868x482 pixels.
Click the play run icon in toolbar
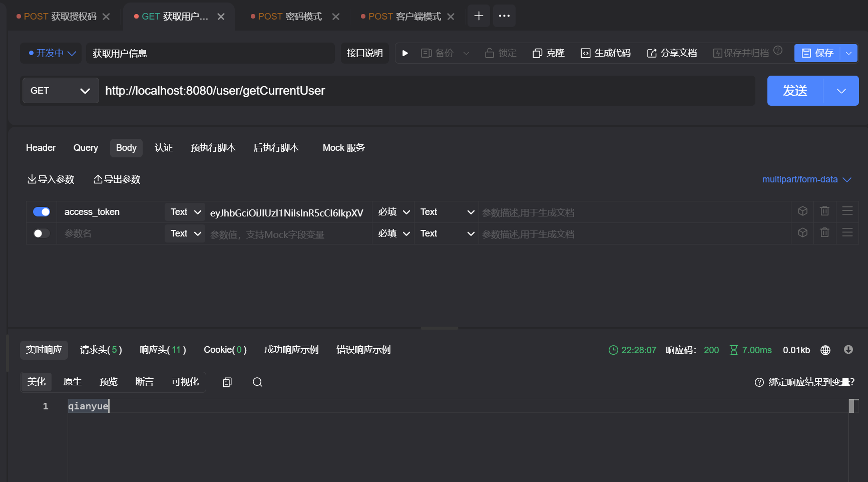405,53
